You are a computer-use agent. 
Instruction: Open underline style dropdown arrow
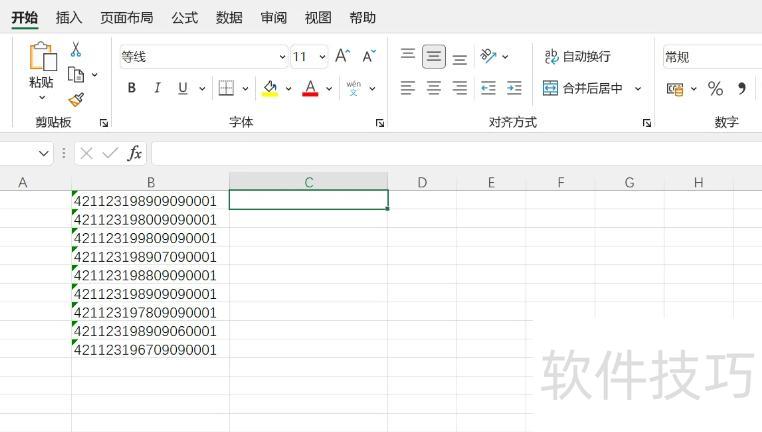pos(202,88)
